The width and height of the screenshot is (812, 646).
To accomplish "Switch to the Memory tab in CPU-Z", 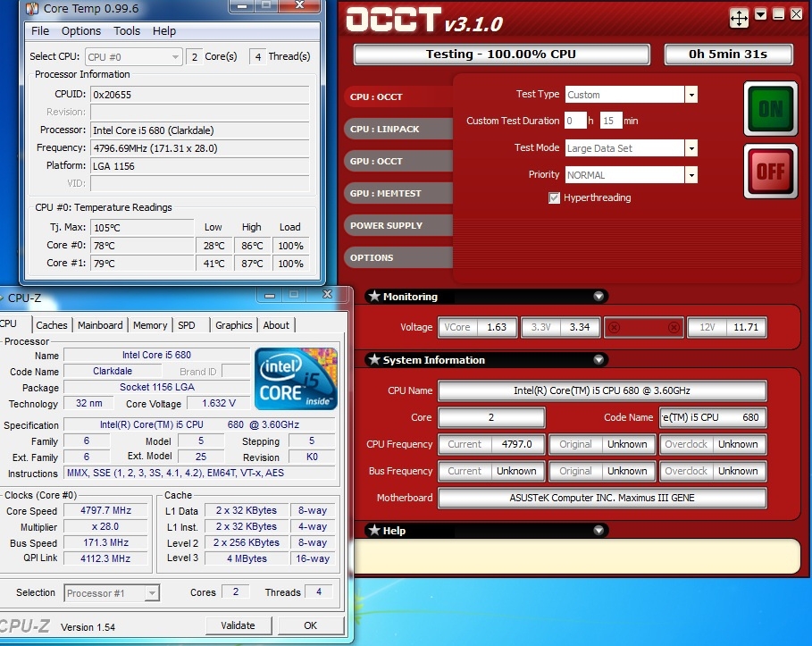I will pyautogui.click(x=150, y=325).
